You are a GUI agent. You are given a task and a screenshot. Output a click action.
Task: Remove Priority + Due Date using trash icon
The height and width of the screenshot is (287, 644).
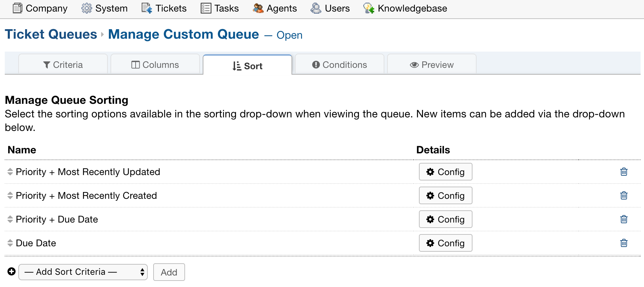(624, 219)
